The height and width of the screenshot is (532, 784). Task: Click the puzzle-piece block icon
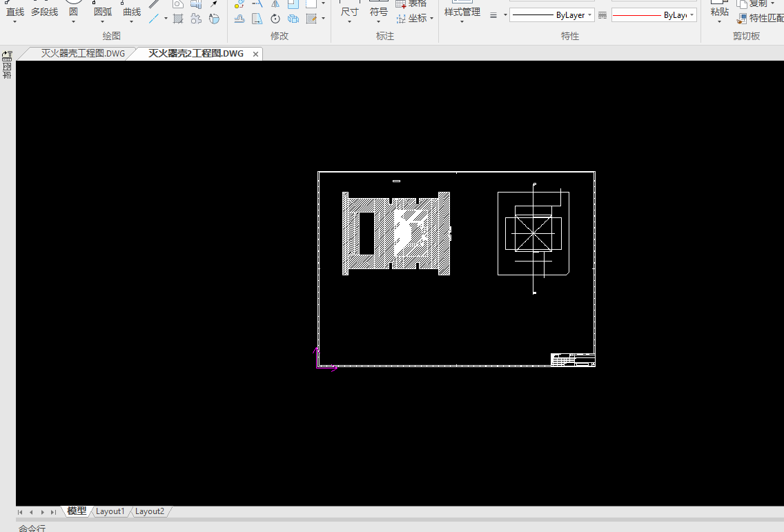pos(196,19)
